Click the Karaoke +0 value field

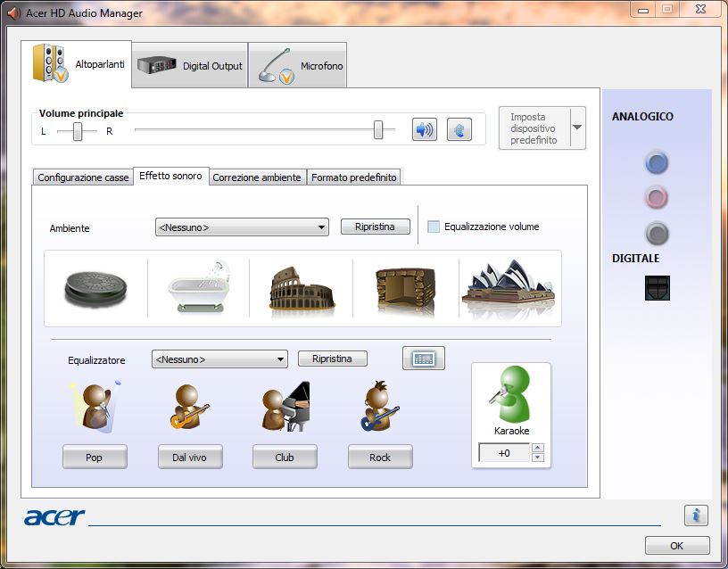(504, 453)
